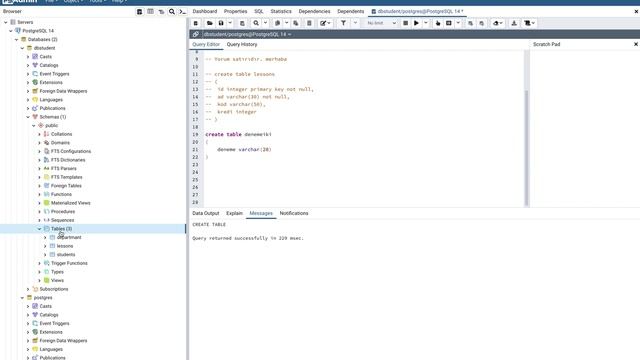Click the 'CREATE TABLE' output message

(x=209, y=225)
